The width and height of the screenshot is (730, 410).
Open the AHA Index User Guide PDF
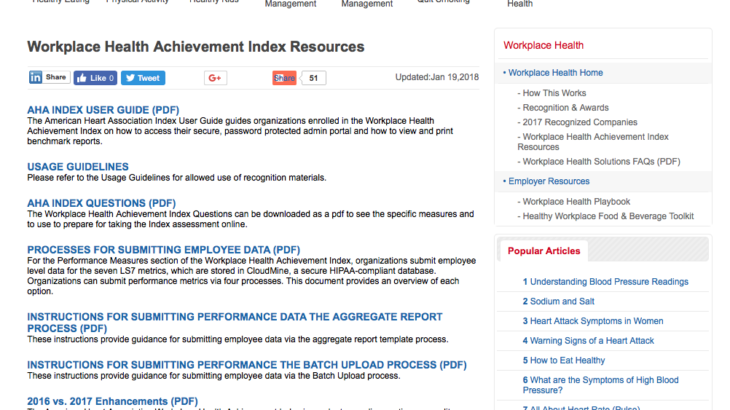pos(103,110)
